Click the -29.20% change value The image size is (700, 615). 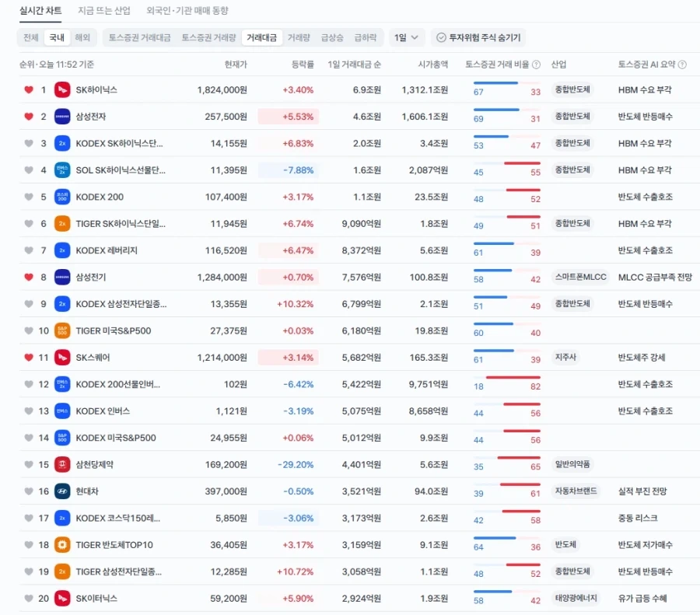296,465
